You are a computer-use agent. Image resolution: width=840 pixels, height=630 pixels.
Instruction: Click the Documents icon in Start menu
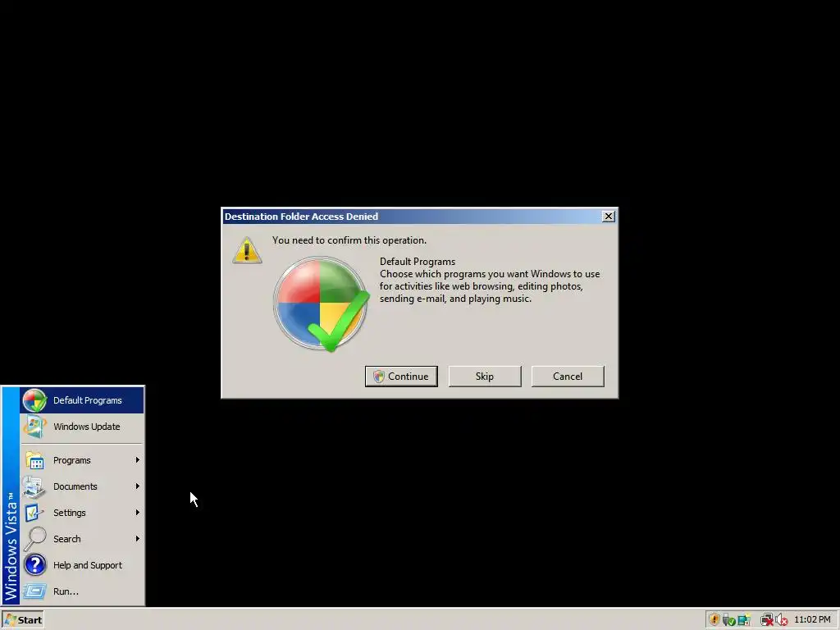[34, 486]
